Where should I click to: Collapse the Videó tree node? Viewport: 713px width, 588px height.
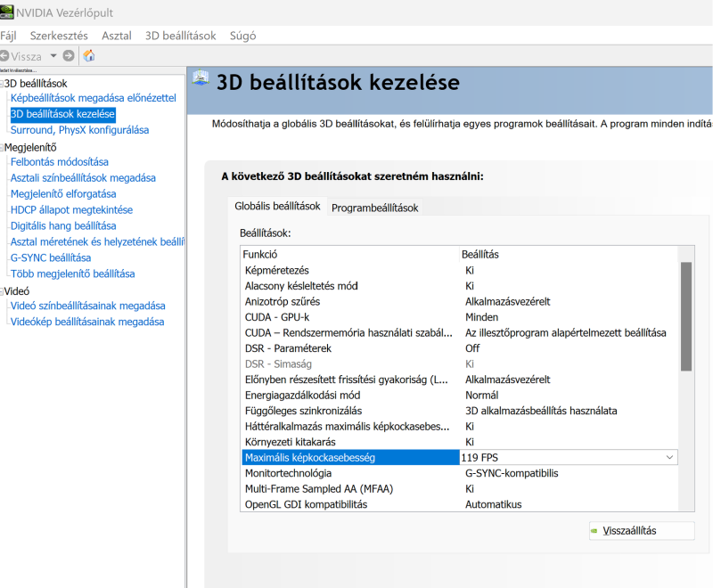[x=2, y=291]
